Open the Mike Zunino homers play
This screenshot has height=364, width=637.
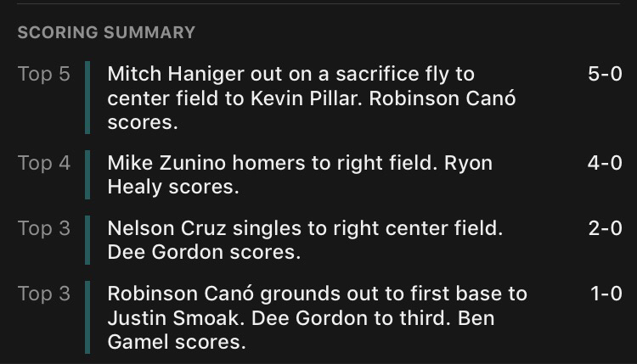[x=300, y=175]
